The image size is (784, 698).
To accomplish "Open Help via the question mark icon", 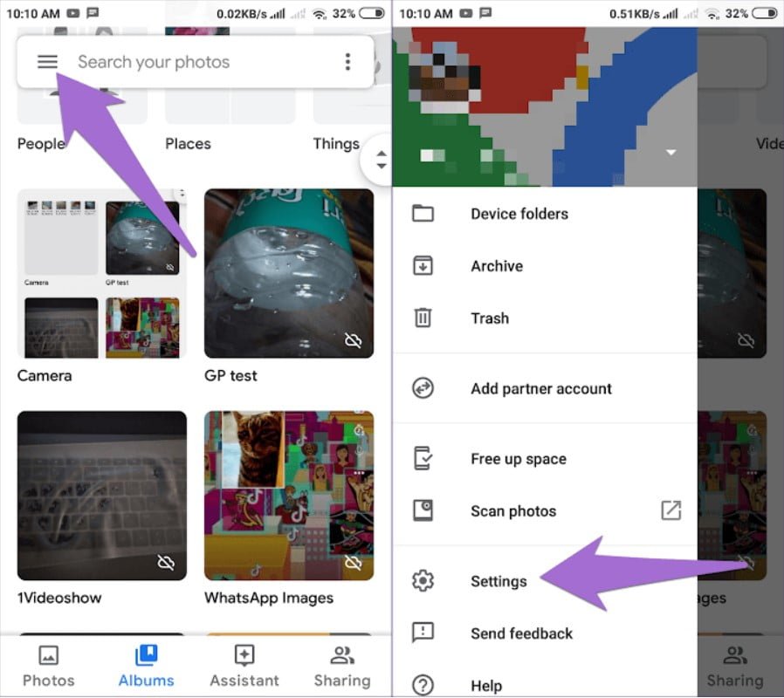I will 423,685.
